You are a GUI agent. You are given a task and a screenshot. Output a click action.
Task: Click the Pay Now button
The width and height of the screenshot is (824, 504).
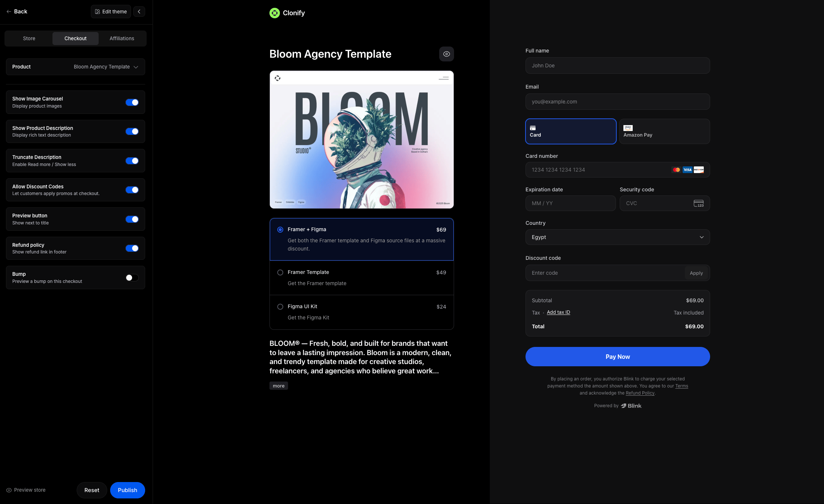[x=618, y=357]
